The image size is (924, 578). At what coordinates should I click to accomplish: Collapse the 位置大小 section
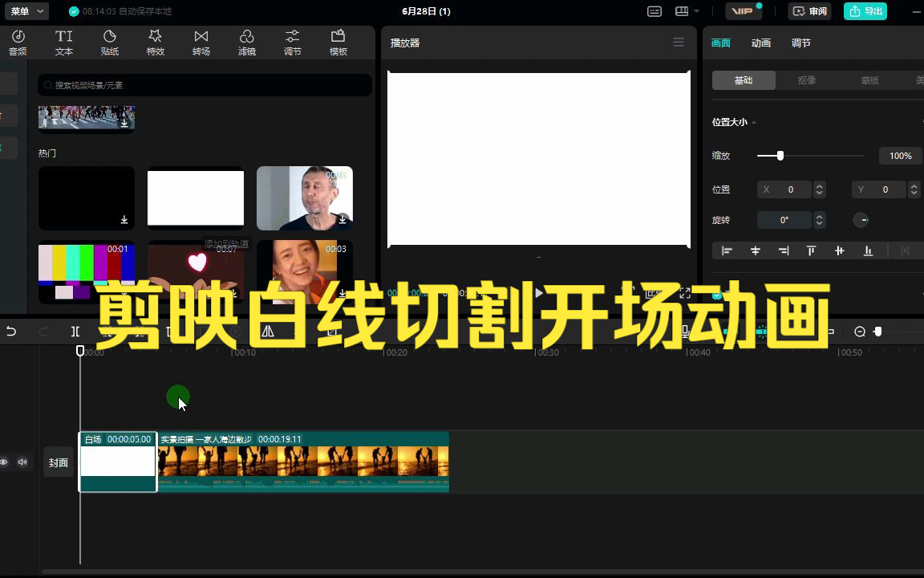754,122
